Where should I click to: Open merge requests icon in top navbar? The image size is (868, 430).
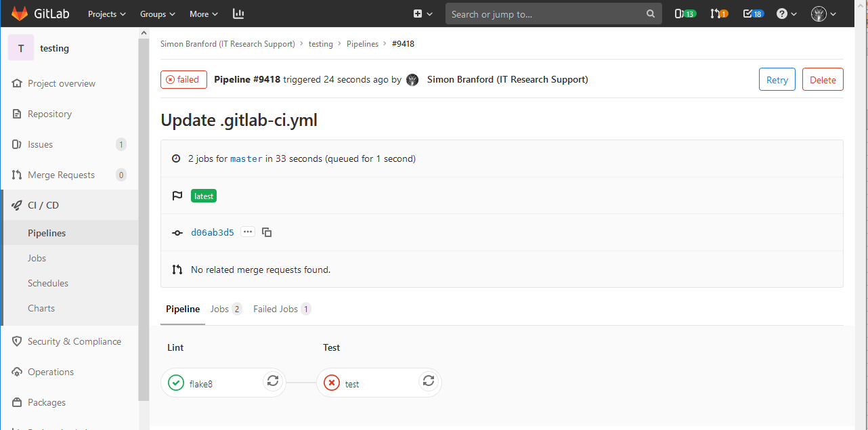(718, 14)
